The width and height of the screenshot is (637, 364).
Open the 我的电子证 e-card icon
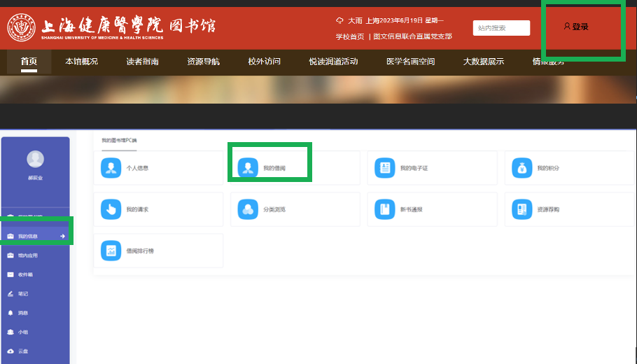[x=384, y=168]
